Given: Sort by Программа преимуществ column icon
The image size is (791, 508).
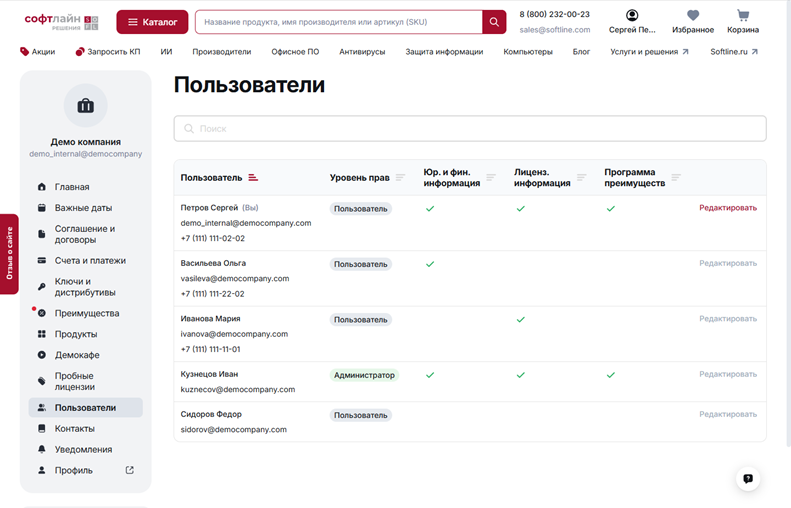Looking at the screenshot, I should pyautogui.click(x=676, y=178).
